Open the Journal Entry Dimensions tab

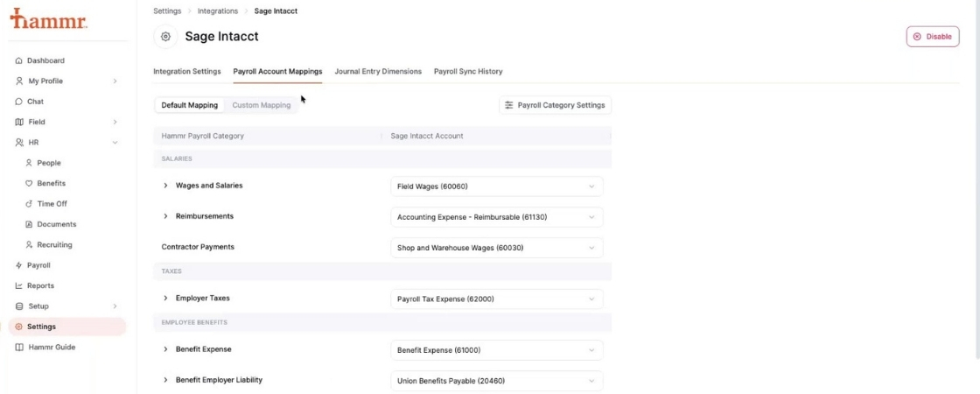click(x=378, y=71)
